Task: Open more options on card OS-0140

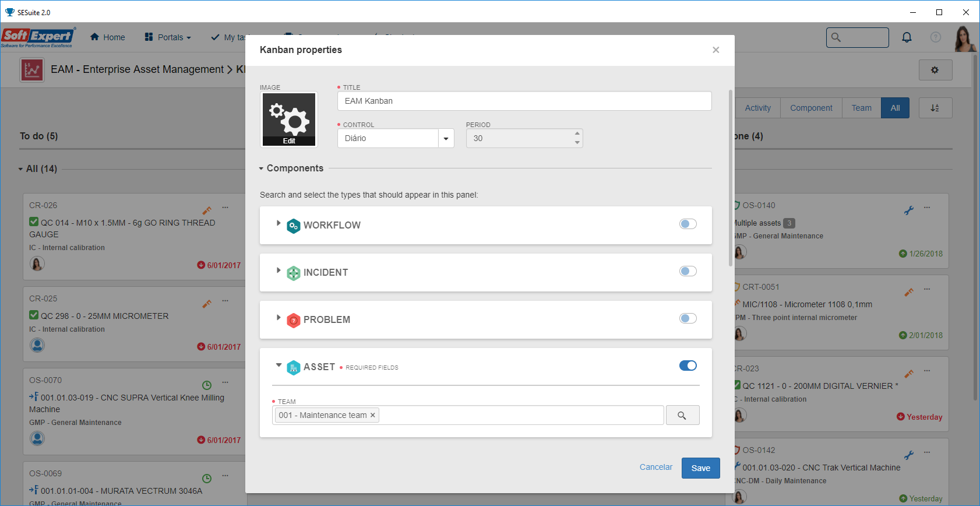Action: [x=927, y=208]
